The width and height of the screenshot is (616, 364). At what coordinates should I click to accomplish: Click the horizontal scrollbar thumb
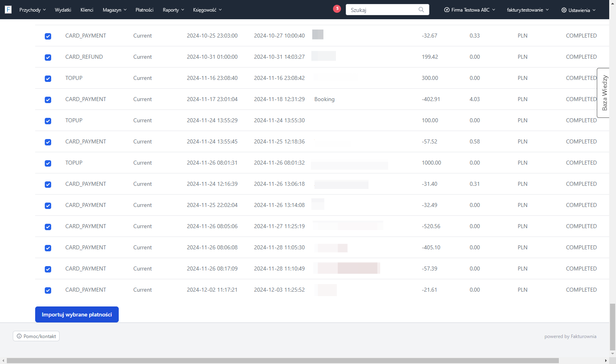tap(283, 360)
